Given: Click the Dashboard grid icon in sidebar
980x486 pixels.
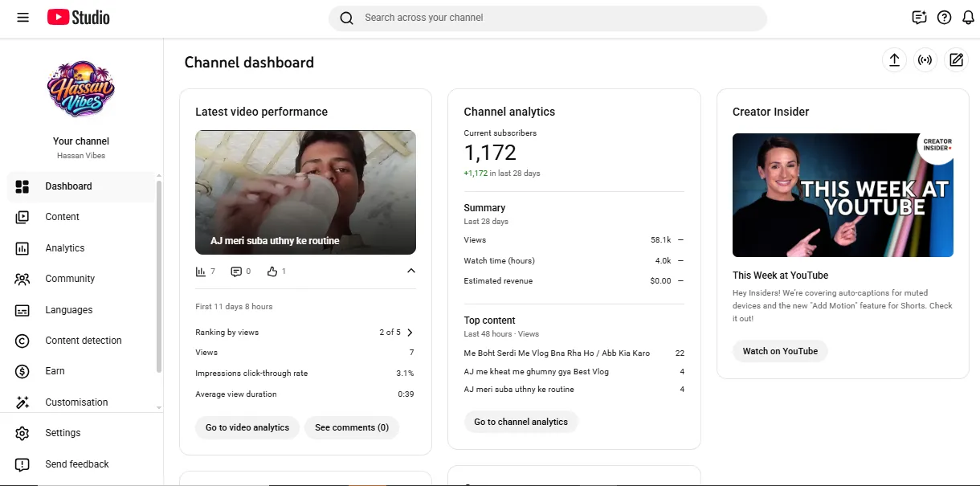Looking at the screenshot, I should click(22, 186).
